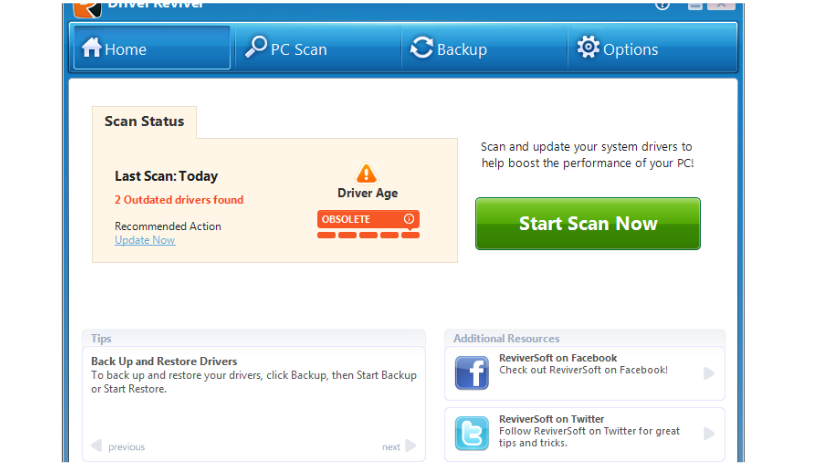Click the orange Driver Age warning triangle

[367, 174]
